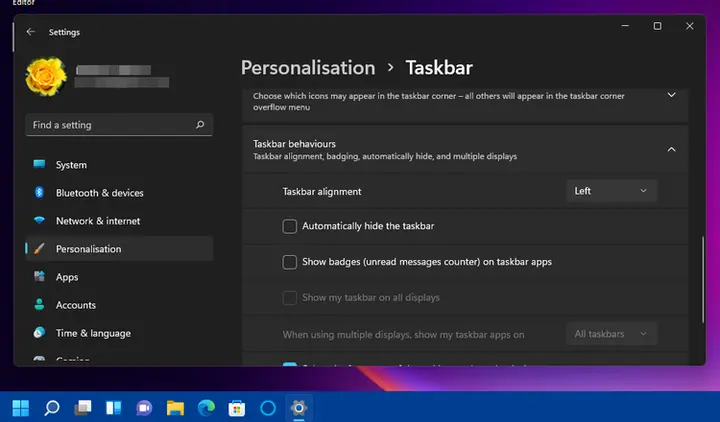The height and width of the screenshot is (422, 720).
Task: Click the Automatically hide the taskbar label
Action: pos(368,226)
